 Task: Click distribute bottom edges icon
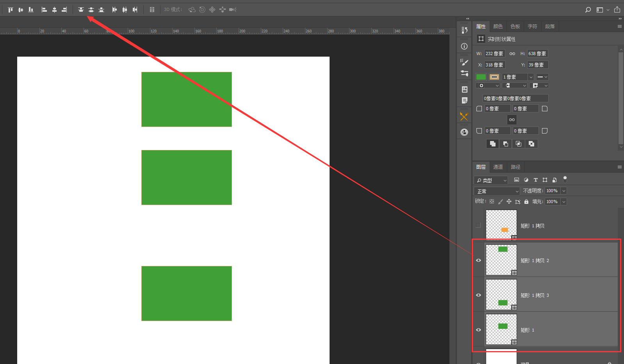(101, 10)
